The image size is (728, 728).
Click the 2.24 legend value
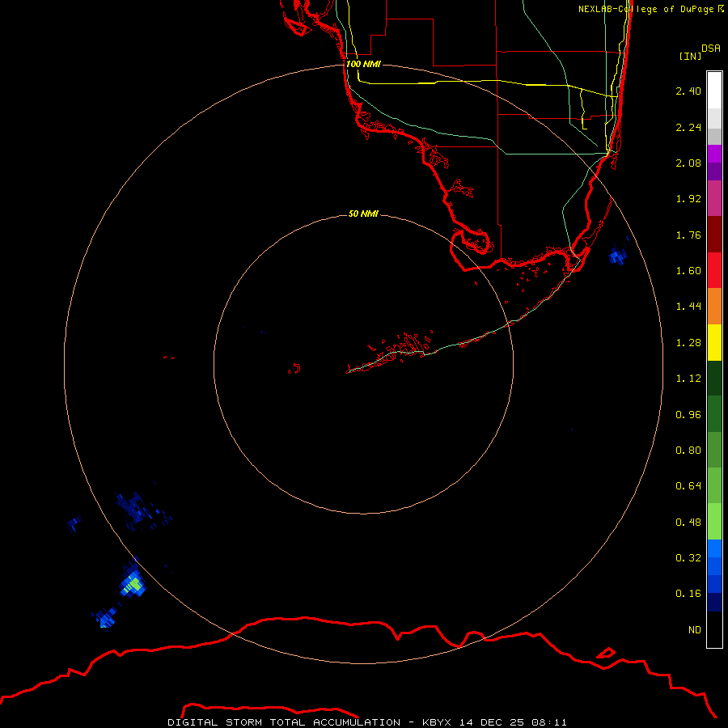tap(688, 127)
